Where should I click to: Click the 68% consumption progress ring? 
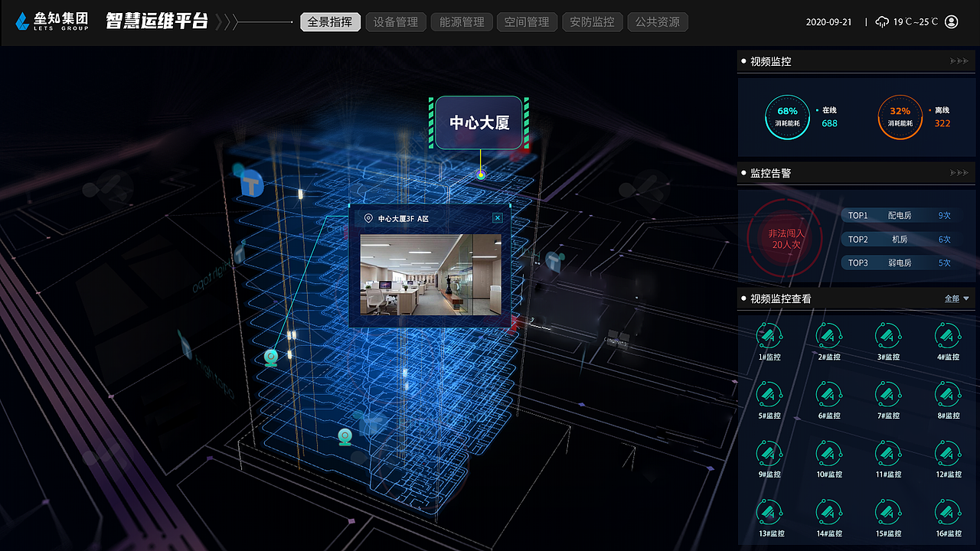point(787,116)
